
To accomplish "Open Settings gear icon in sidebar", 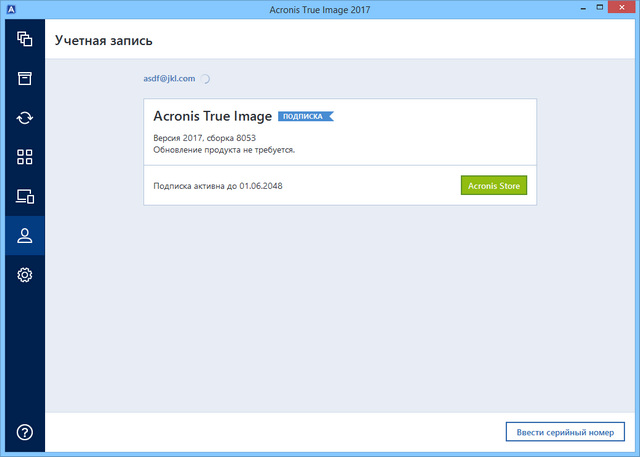I will [25, 275].
